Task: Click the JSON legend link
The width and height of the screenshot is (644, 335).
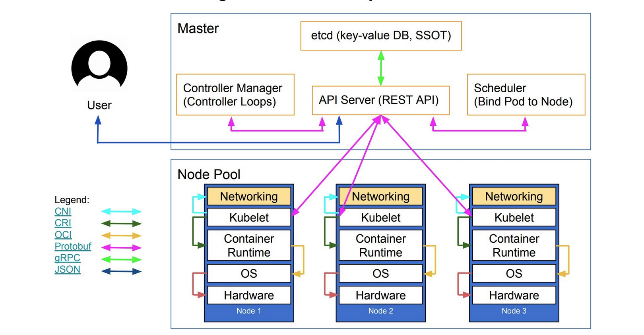Action: (x=67, y=269)
